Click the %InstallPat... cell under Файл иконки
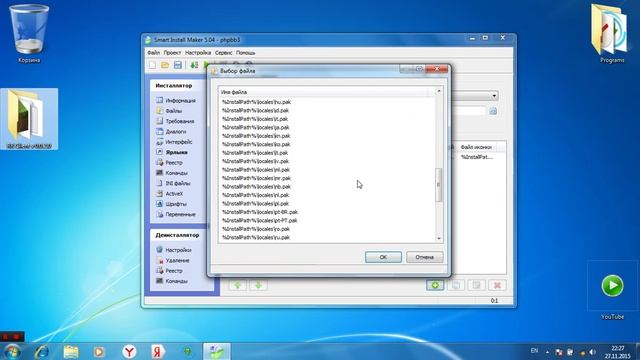The width and height of the screenshot is (640, 360). 477,157
